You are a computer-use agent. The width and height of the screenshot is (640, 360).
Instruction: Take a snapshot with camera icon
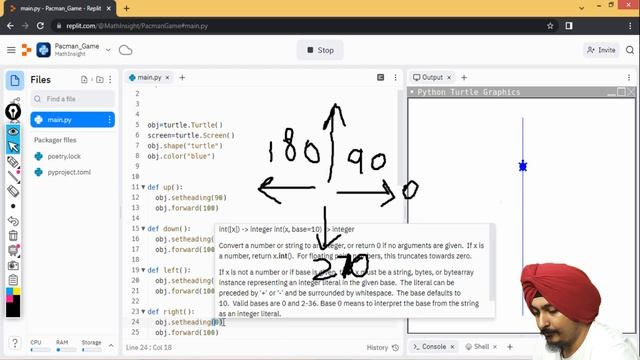coord(13,265)
